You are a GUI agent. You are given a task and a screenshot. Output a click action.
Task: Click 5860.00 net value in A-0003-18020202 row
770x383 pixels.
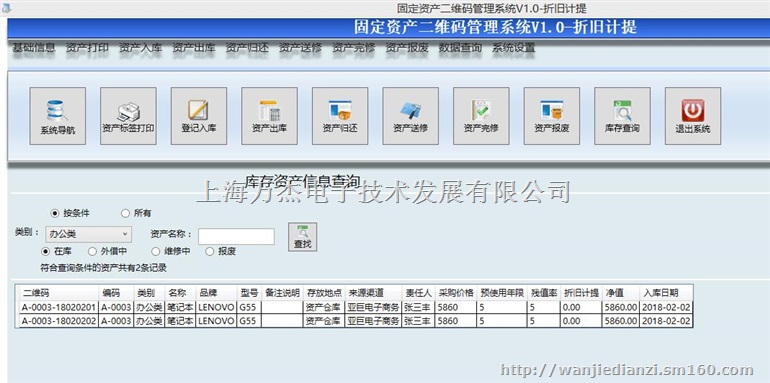[621, 321]
